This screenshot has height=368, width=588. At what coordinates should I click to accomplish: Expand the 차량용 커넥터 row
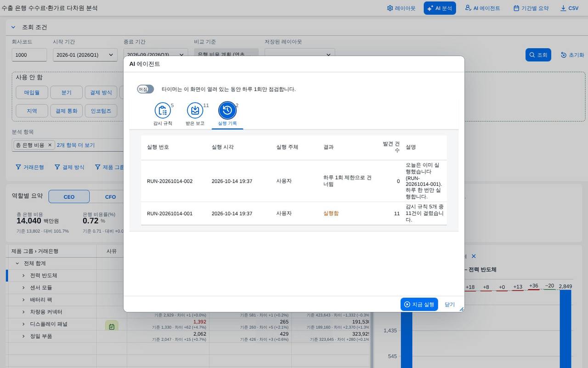23,312
